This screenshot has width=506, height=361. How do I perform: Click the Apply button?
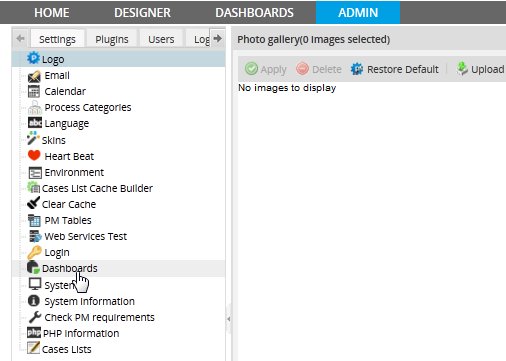(266, 69)
